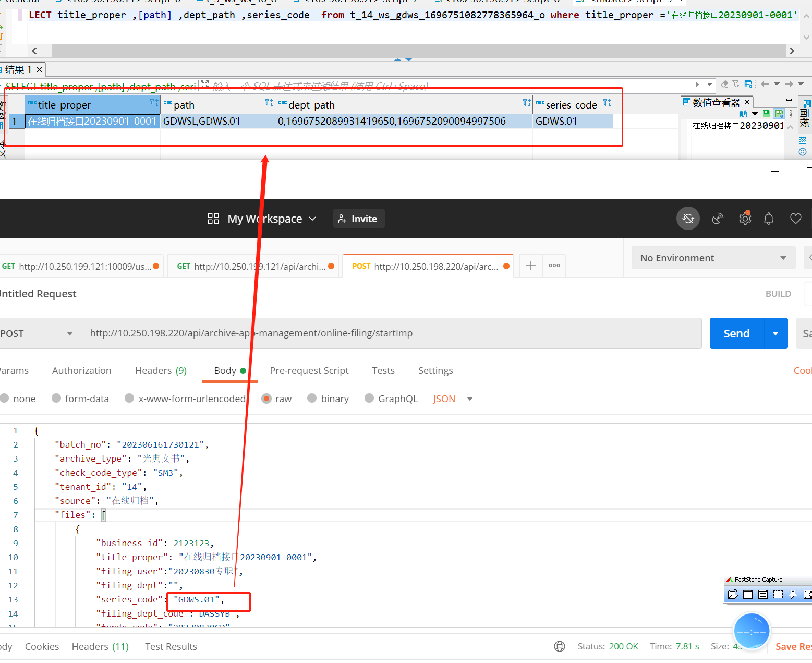Select the form-data body type radio
This screenshot has height=663, width=812.
56,398
